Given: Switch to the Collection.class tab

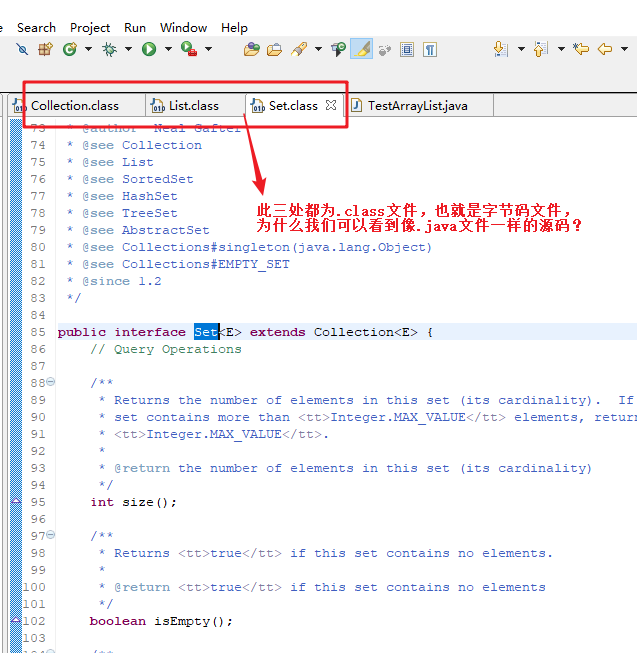Looking at the screenshot, I should pos(77,106).
